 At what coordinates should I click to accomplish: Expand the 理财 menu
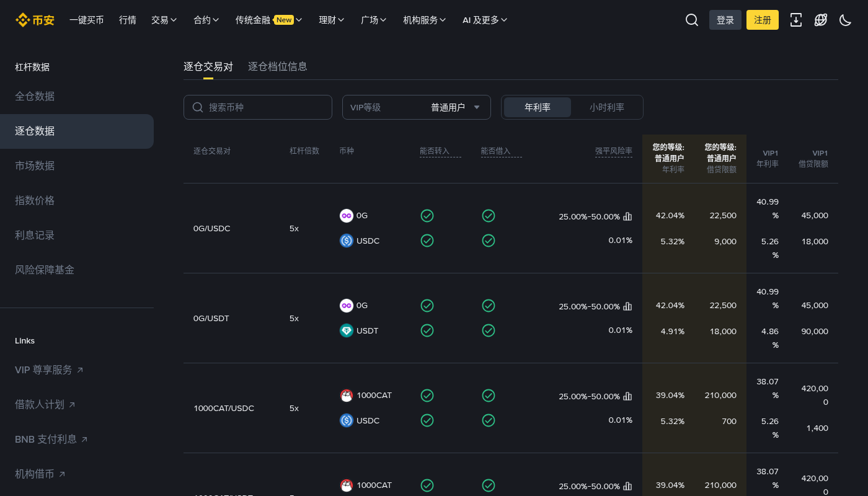pyautogui.click(x=331, y=20)
